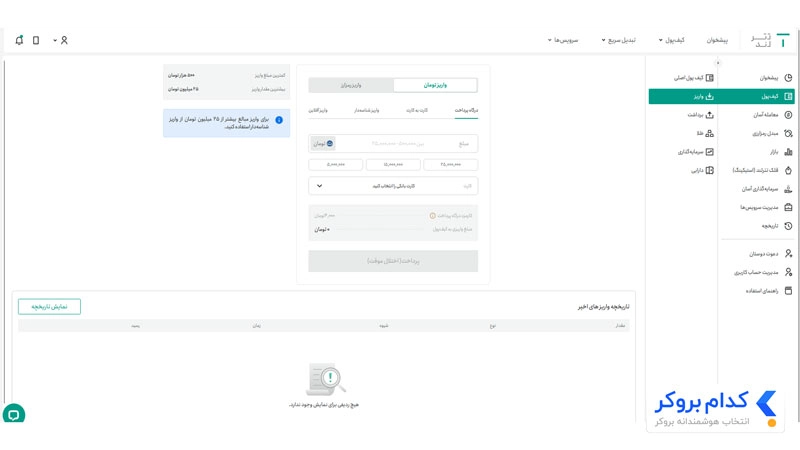Click the مقدار column header in the deposits table
Screen dimensions: 800x450
click(x=620, y=326)
